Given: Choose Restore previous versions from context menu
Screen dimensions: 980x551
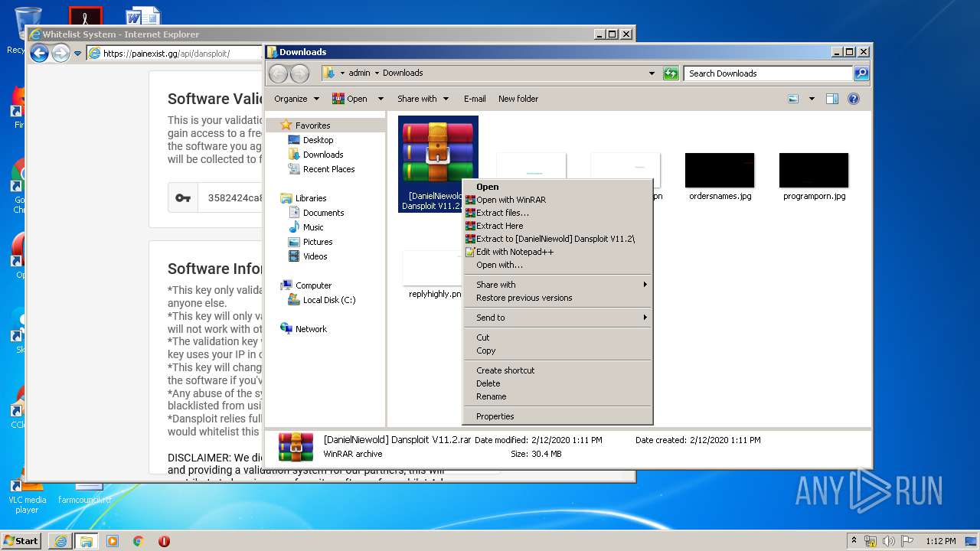Looking at the screenshot, I should point(557,298).
